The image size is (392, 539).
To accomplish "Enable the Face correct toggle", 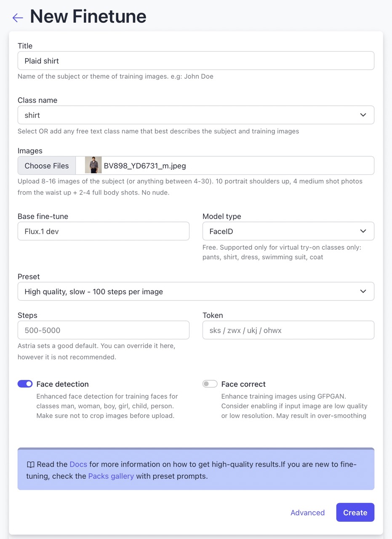I will tap(210, 384).
